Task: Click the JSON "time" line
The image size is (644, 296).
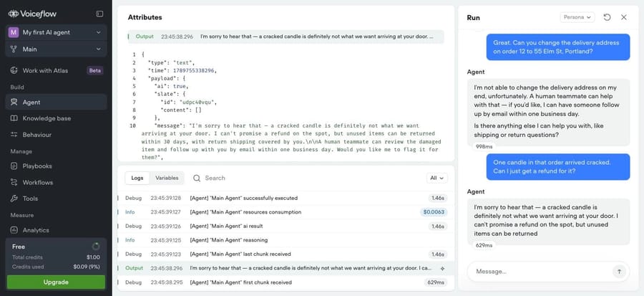Action: (182, 71)
